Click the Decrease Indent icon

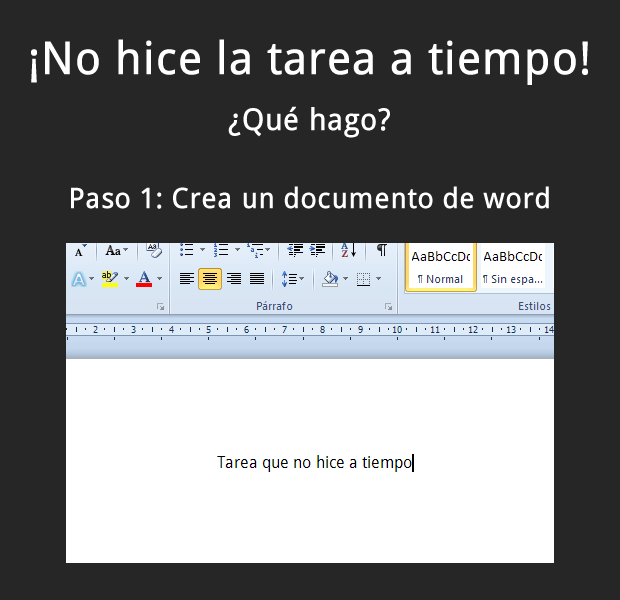[x=295, y=250]
